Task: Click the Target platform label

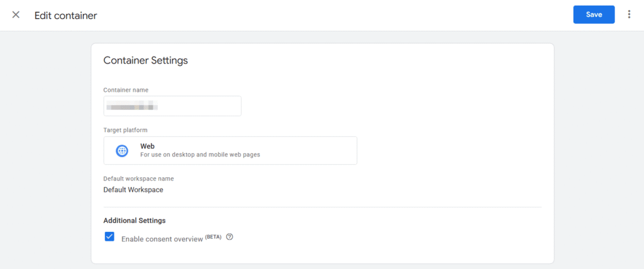Action: [125, 130]
